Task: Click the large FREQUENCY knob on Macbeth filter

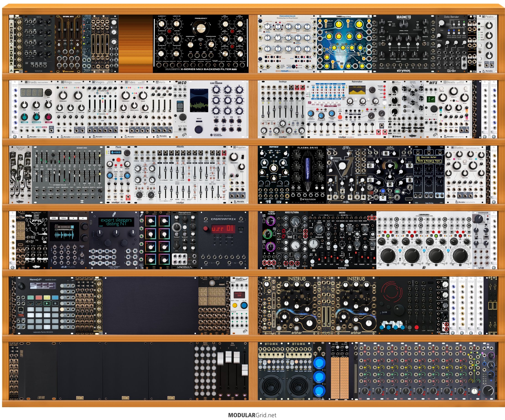Action: [x=200, y=28]
